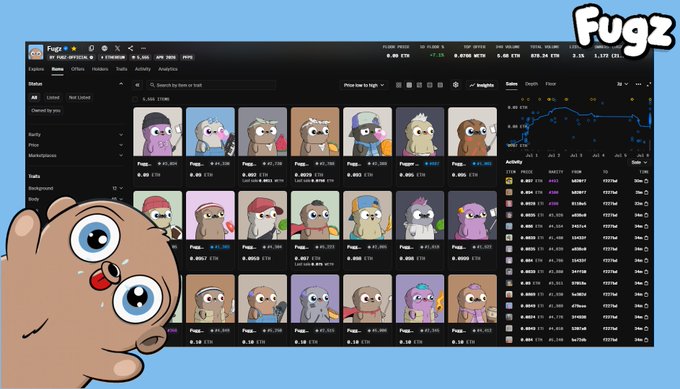Click the TOTAL VOLUME 878.24 ETH stat

[x=545, y=52]
